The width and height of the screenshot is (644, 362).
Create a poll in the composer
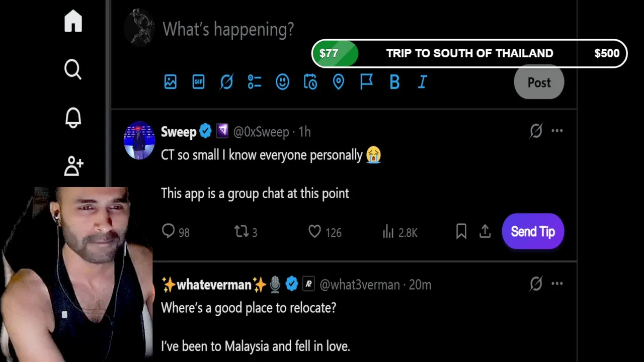pyautogui.click(x=255, y=82)
